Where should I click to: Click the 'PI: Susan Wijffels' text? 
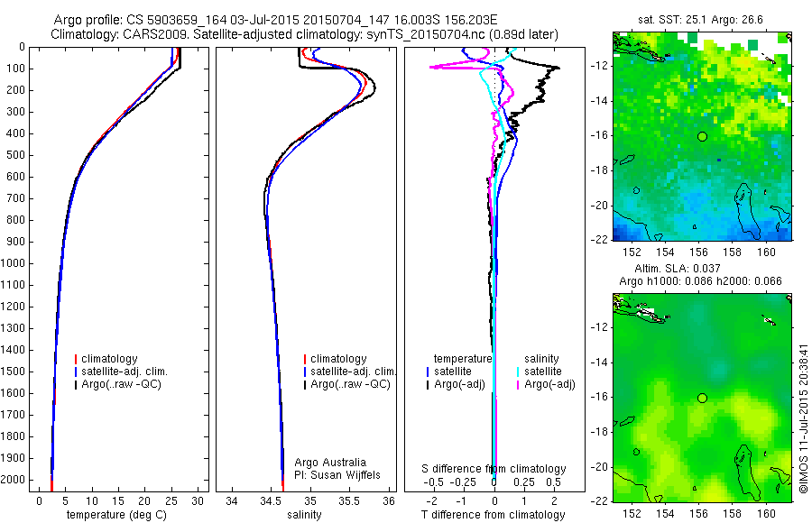pyautogui.click(x=337, y=475)
